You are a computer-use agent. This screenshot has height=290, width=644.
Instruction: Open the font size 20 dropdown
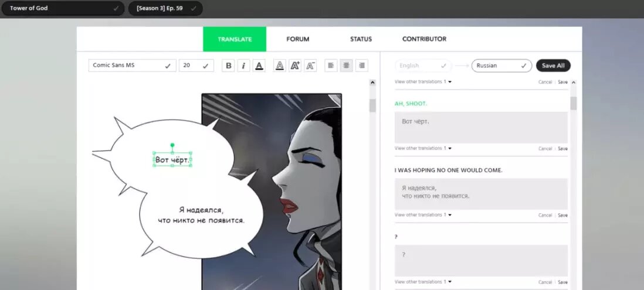tap(196, 66)
